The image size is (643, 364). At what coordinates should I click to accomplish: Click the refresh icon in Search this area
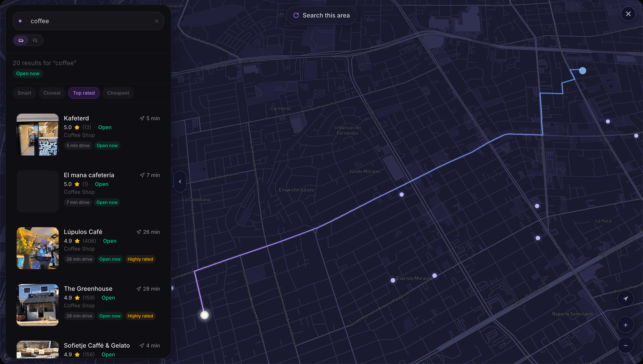(296, 15)
